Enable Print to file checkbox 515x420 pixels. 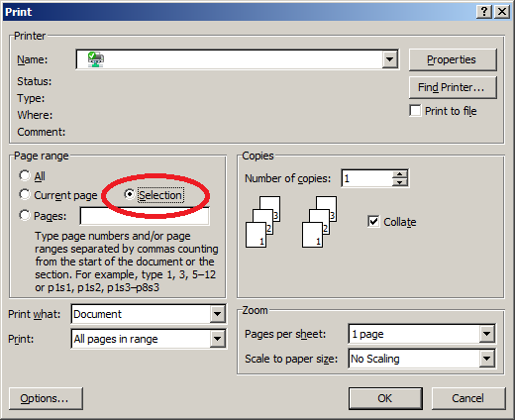click(415, 111)
